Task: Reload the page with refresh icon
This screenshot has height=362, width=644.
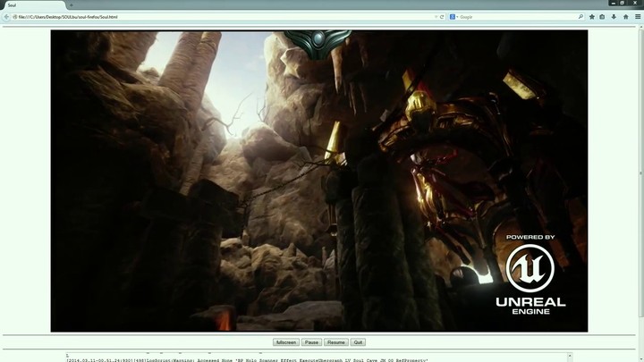Action: coord(442,17)
